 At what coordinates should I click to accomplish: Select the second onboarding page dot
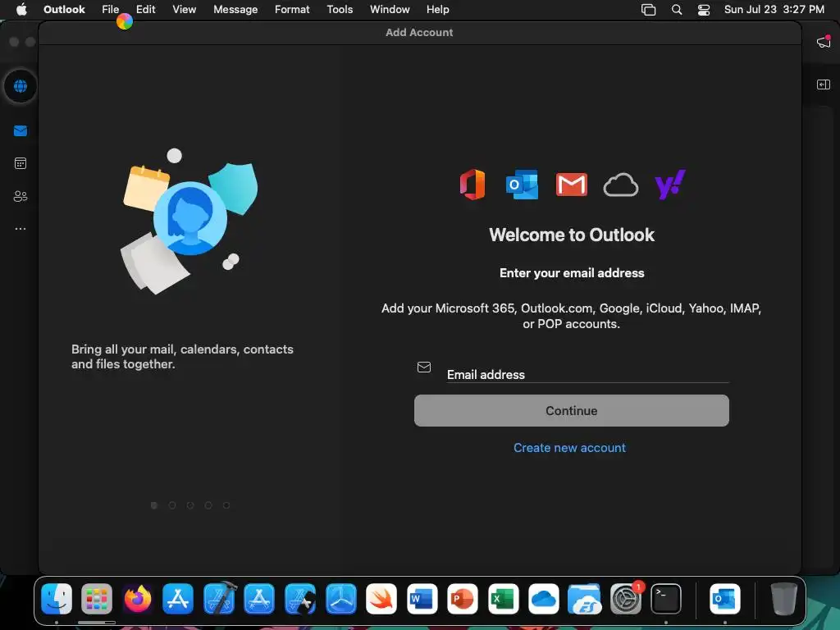pyautogui.click(x=172, y=505)
